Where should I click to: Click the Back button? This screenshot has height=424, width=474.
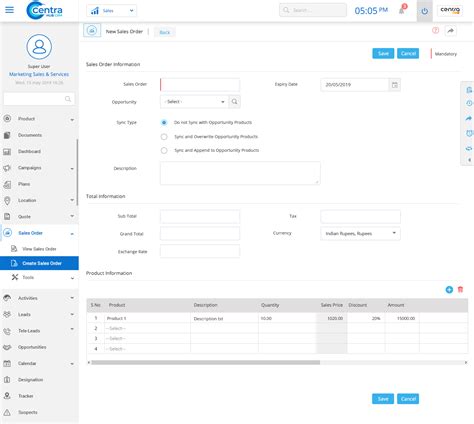pos(165,32)
